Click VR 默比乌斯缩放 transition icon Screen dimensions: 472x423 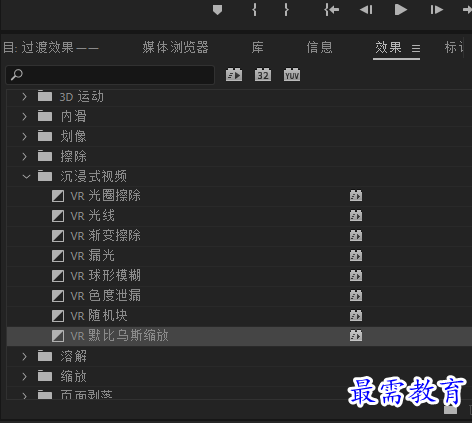click(58, 336)
